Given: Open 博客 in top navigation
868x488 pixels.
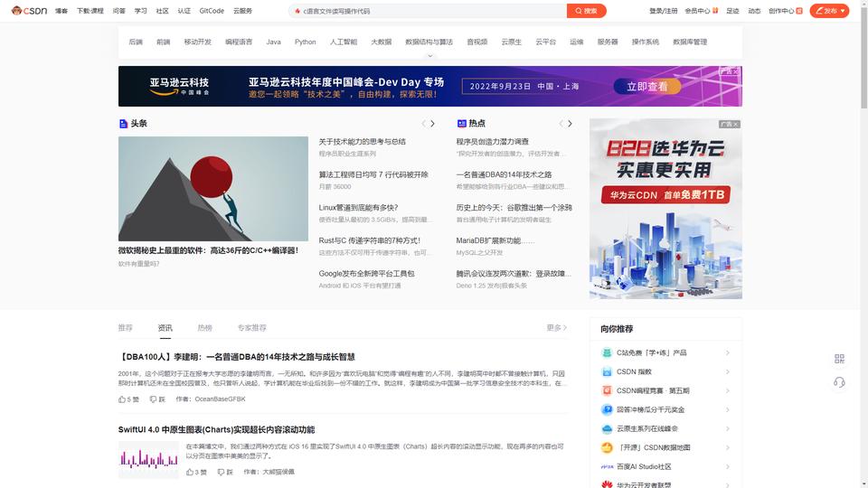Looking at the screenshot, I should point(61,11).
